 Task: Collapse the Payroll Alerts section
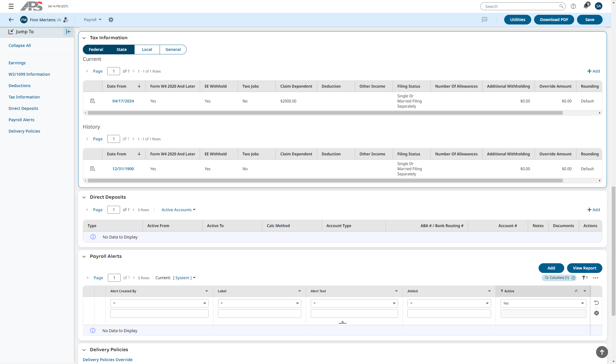[x=84, y=256]
